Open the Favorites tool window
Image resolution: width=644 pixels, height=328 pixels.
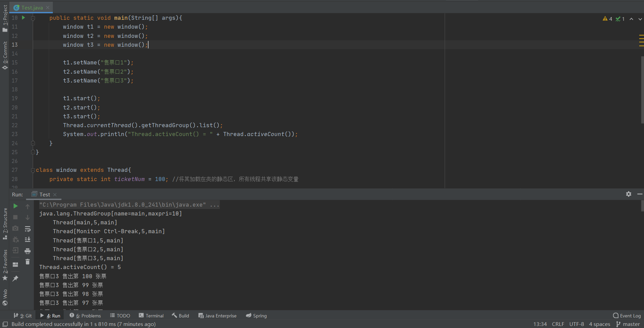tap(5, 265)
